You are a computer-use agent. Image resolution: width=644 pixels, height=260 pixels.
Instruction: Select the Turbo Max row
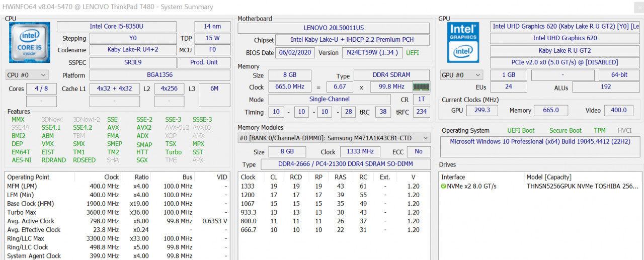click(x=117, y=212)
